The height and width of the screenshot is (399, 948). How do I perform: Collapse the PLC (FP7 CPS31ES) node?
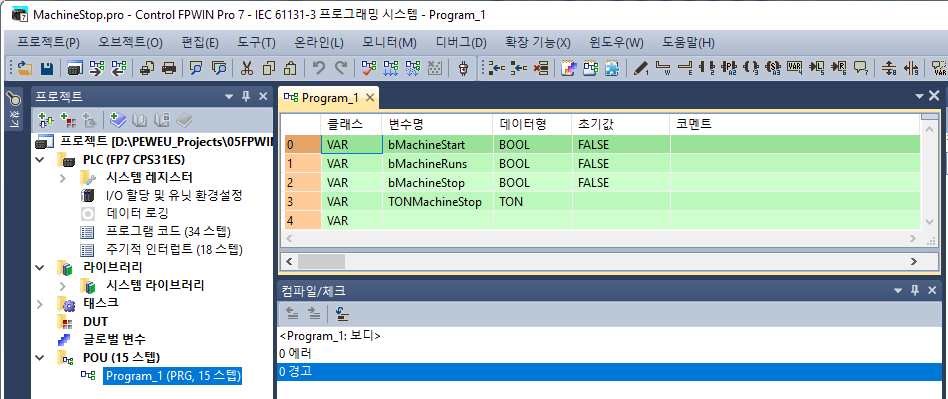41,160
